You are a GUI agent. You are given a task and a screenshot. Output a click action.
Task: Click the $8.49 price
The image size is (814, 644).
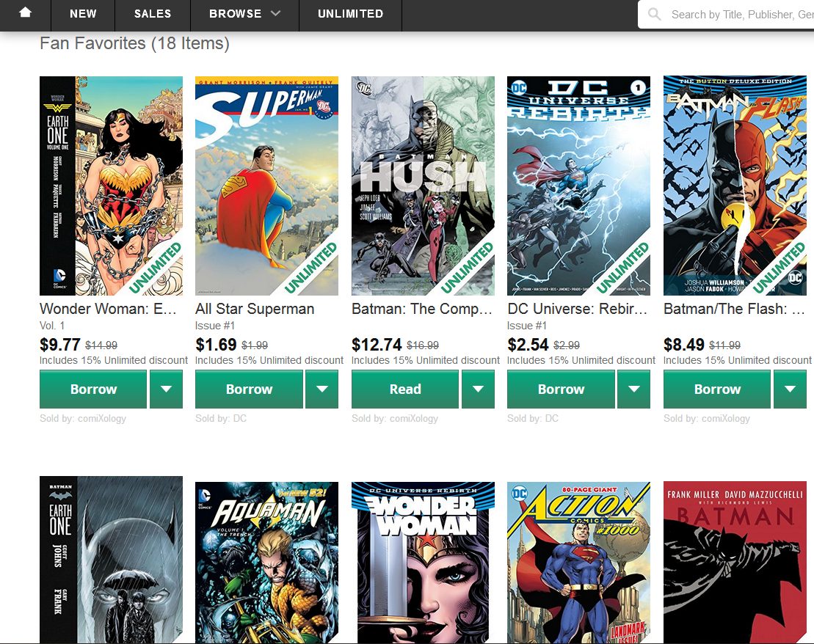(x=684, y=345)
